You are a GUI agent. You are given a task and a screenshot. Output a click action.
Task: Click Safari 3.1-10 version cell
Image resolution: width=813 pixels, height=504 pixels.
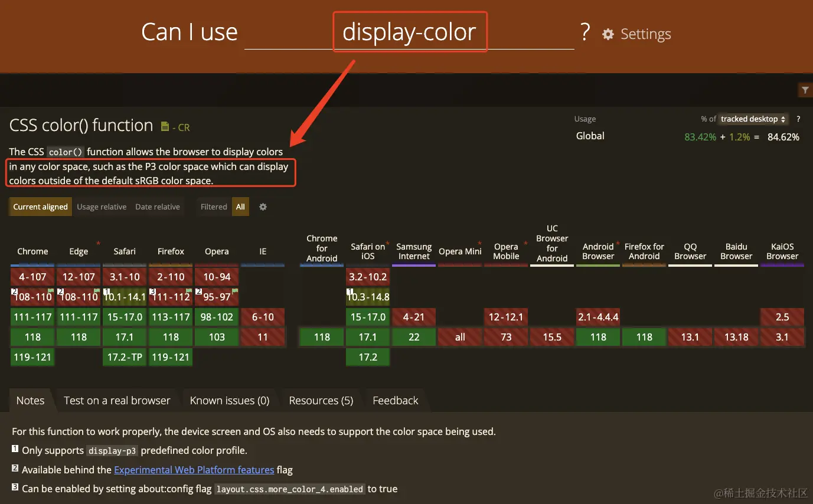125,277
